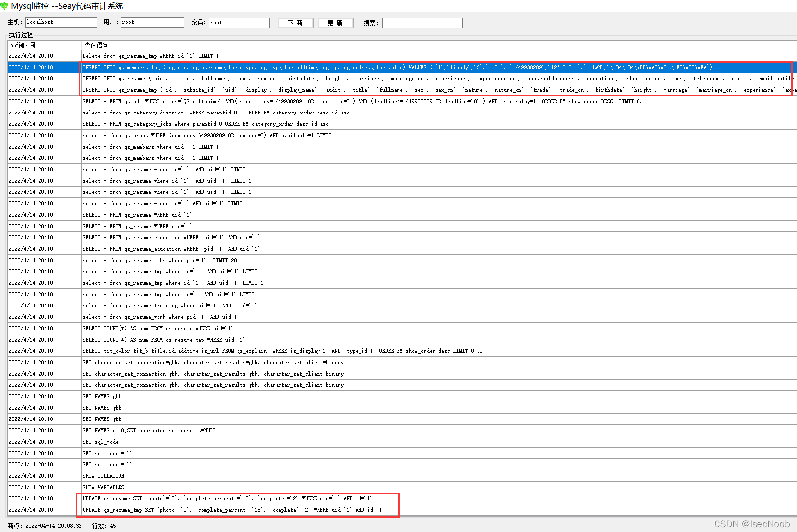797x532 pixels.
Task: Focus the 用户 username input field
Action: [x=152, y=22]
